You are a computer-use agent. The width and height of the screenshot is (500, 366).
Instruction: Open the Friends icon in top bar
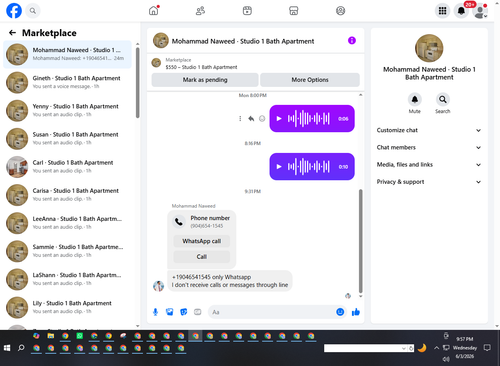pos(200,11)
